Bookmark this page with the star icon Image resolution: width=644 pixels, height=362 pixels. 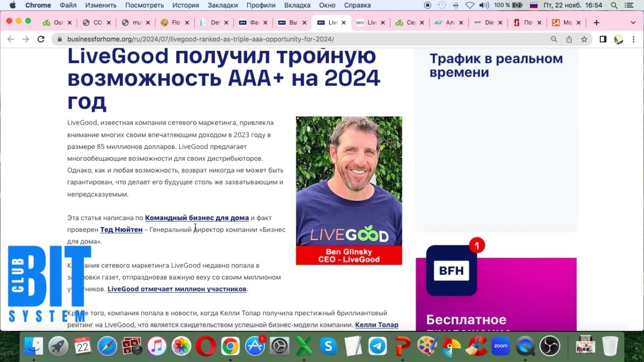(x=584, y=39)
